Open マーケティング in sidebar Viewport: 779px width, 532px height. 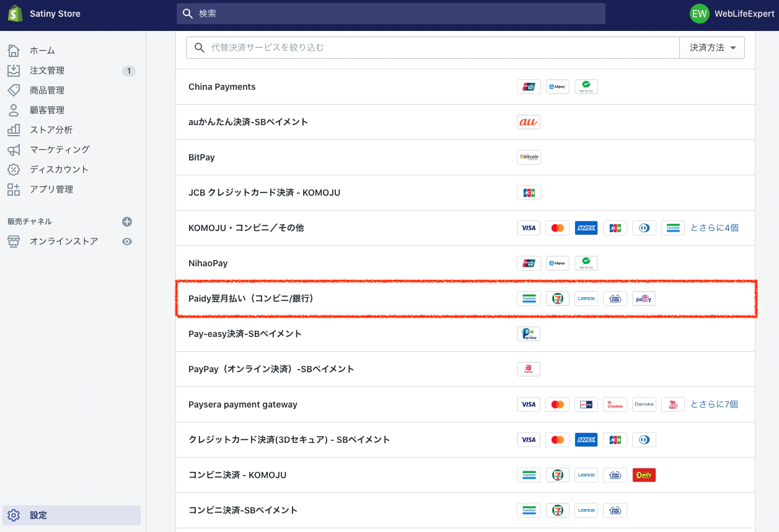(x=59, y=149)
